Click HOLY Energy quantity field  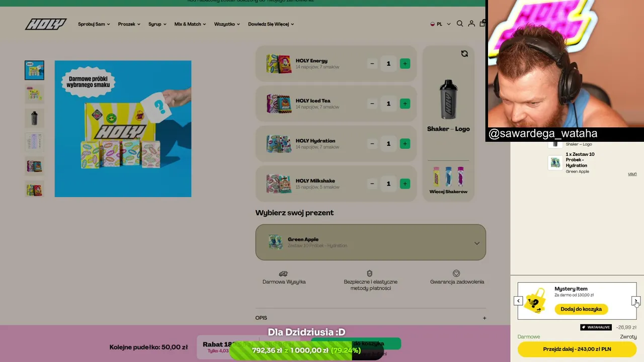point(388,63)
